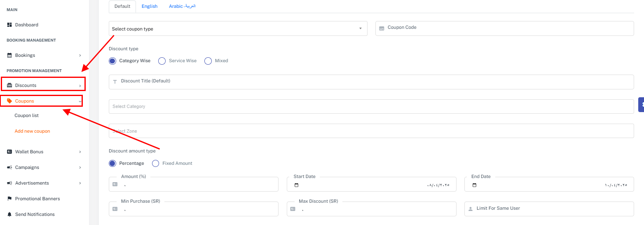Click the Wallet Bonus icon

click(9, 152)
